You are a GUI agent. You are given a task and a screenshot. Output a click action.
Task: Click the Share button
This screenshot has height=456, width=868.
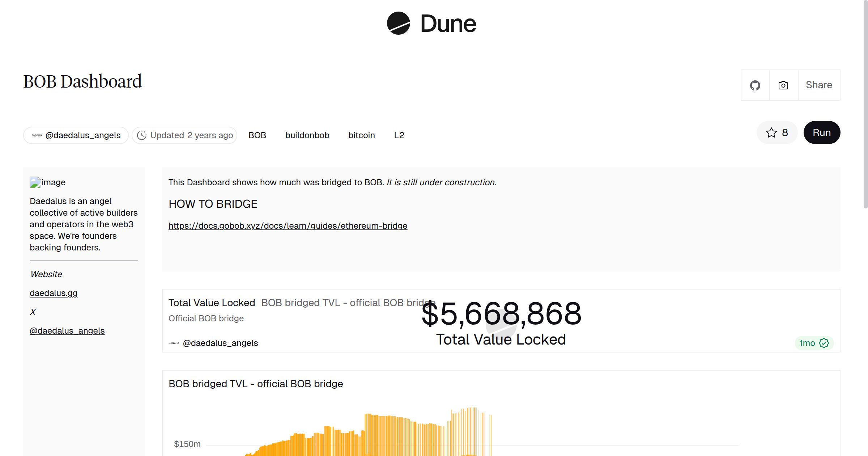pyautogui.click(x=819, y=85)
